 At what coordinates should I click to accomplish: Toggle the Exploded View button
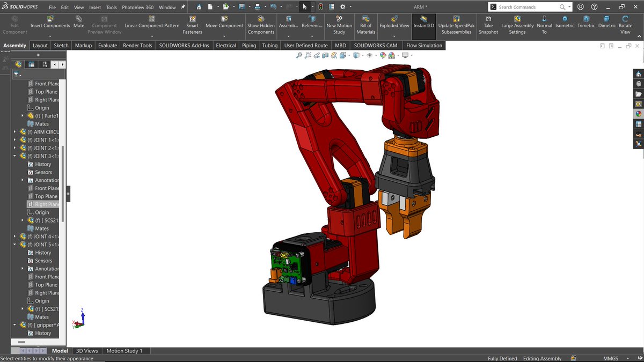394,22
